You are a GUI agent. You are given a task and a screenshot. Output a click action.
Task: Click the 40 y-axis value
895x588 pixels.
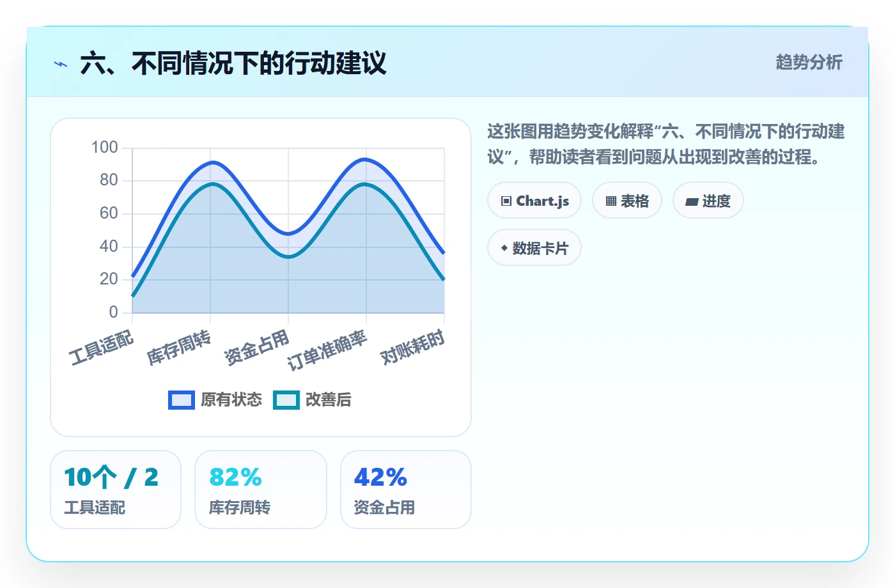pyautogui.click(x=109, y=246)
